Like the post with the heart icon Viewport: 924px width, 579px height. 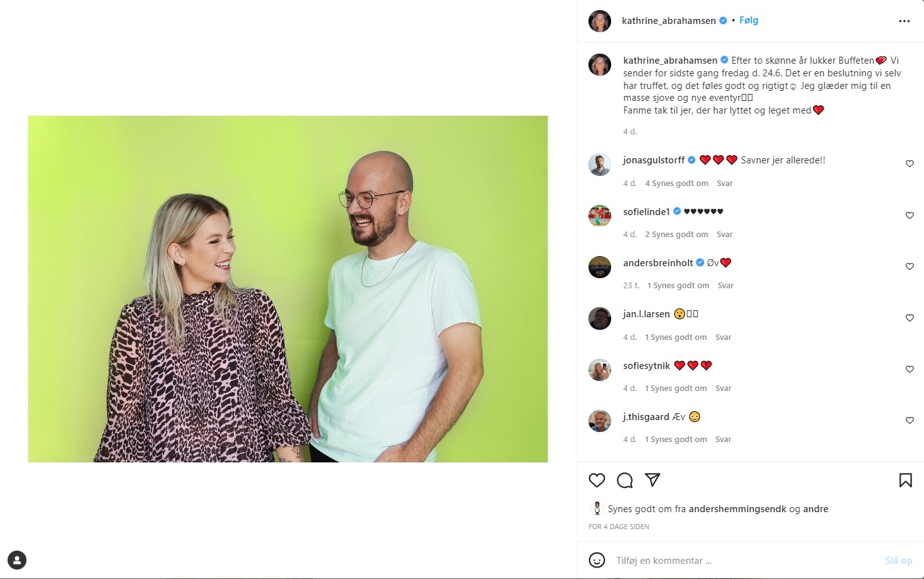pyautogui.click(x=597, y=481)
